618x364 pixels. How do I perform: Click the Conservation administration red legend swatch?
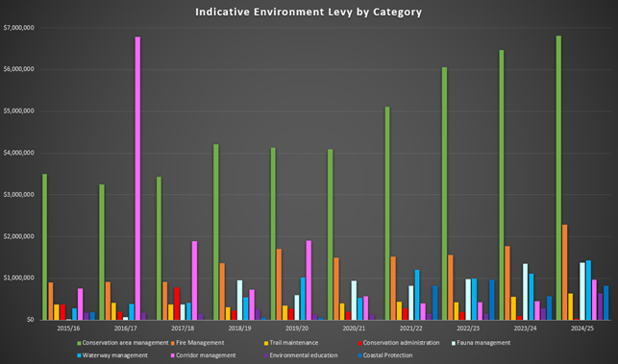coord(359,343)
